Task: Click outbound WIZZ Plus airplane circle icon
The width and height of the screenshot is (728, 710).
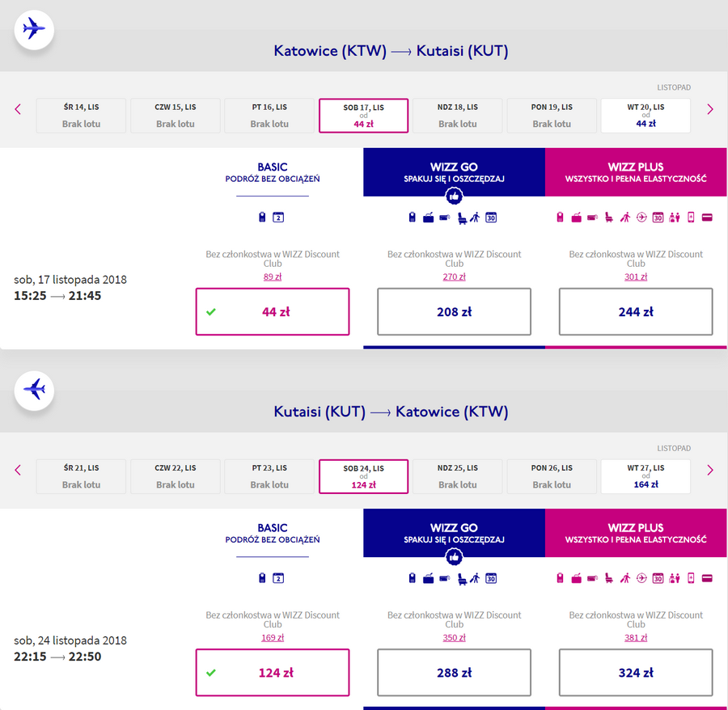Action: pos(641,218)
